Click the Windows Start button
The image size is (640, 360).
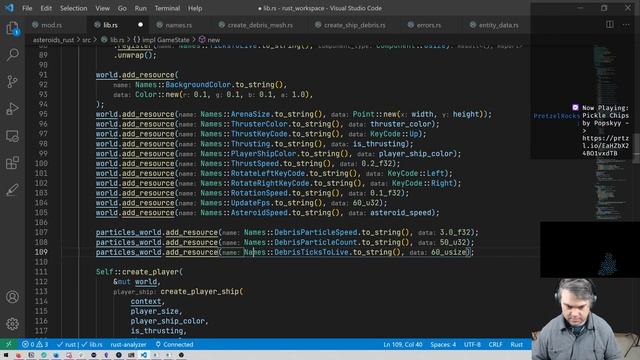tap(6, 355)
